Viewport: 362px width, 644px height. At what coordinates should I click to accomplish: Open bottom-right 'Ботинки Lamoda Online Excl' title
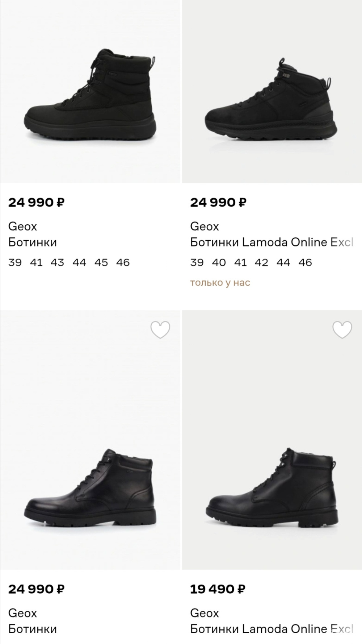click(271, 629)
